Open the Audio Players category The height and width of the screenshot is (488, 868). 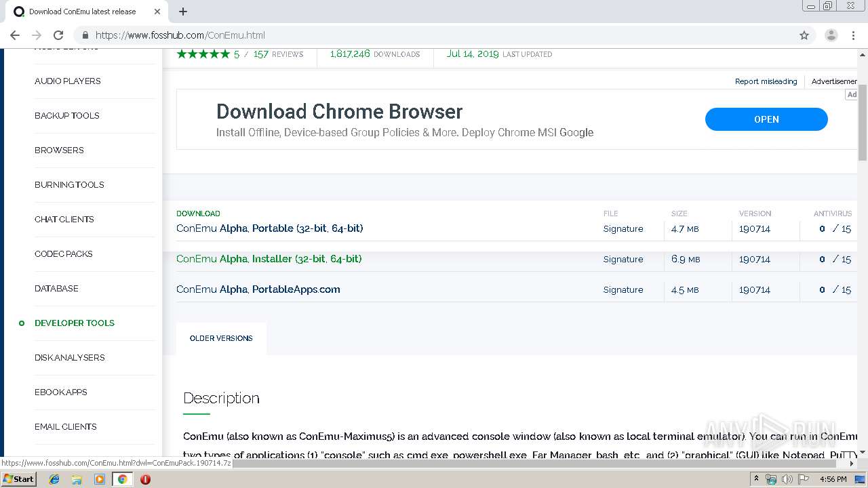pyautogui.click(x=68, y=81)
